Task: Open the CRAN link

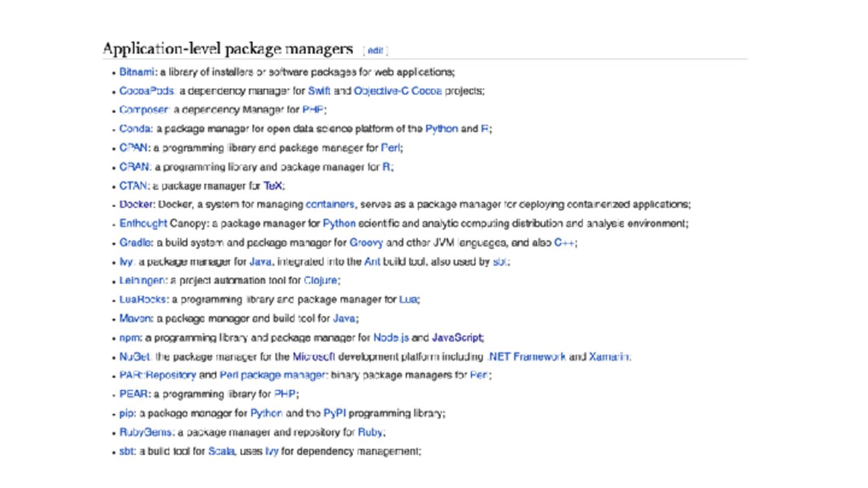Action: (x=134, y=167)
